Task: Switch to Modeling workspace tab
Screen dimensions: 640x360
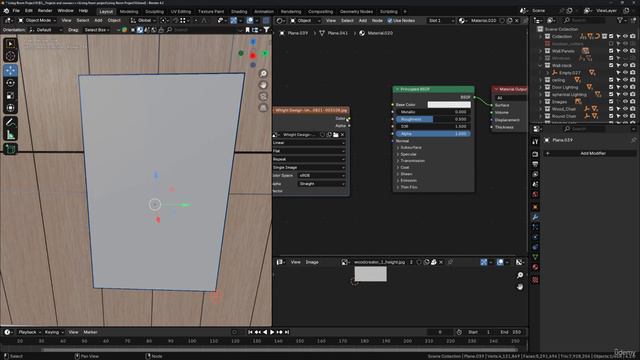Action: tap(129, 11)
